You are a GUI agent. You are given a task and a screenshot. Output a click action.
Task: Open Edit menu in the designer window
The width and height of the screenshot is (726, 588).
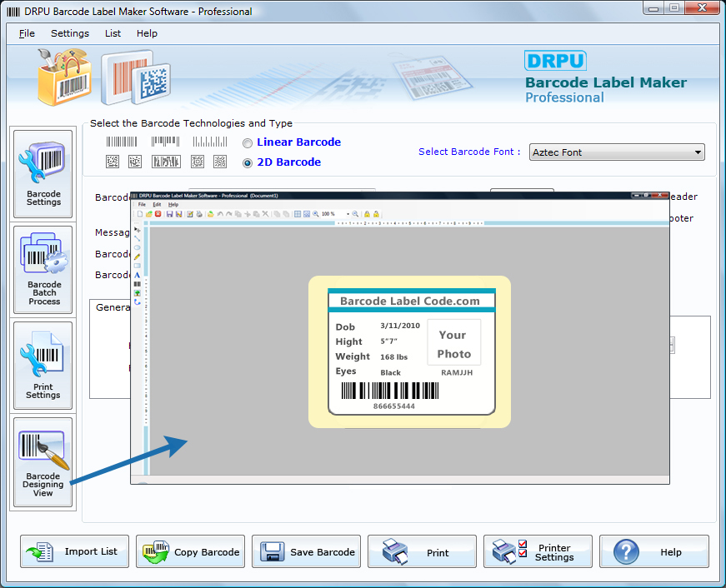pos(157,205)
